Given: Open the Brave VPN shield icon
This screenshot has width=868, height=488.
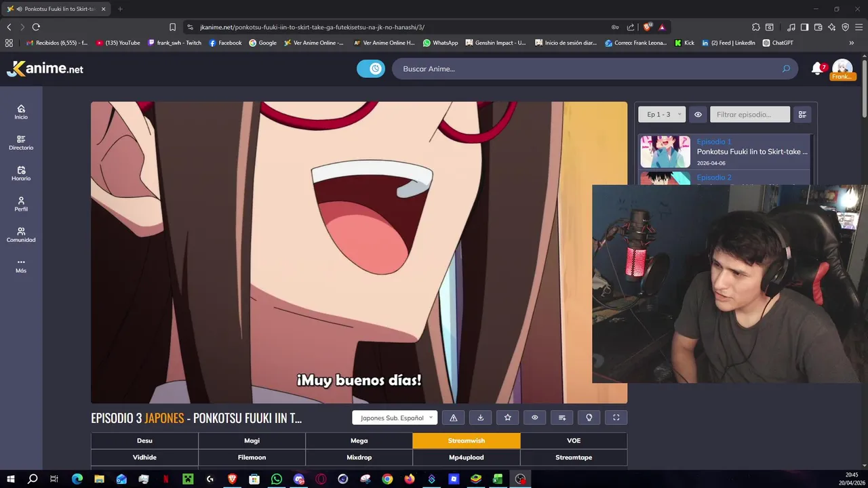Looking at the screenshot, I should (x=846, y=27).
